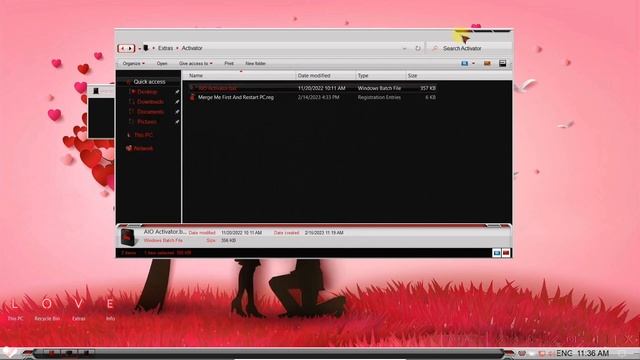Screen dimensions: 640x360
Task: Open Downloads in the navigation pane
Action: tap(150, 102)
